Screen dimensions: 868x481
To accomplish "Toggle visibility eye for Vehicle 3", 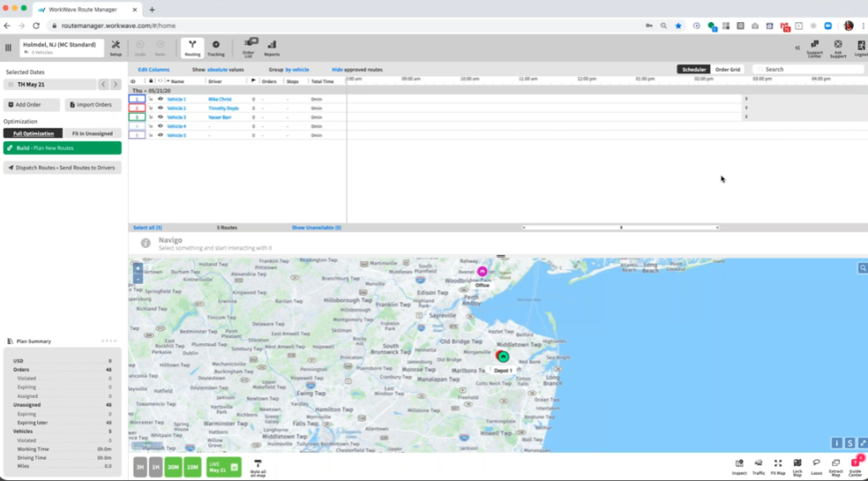I will [x=160, y=117].
